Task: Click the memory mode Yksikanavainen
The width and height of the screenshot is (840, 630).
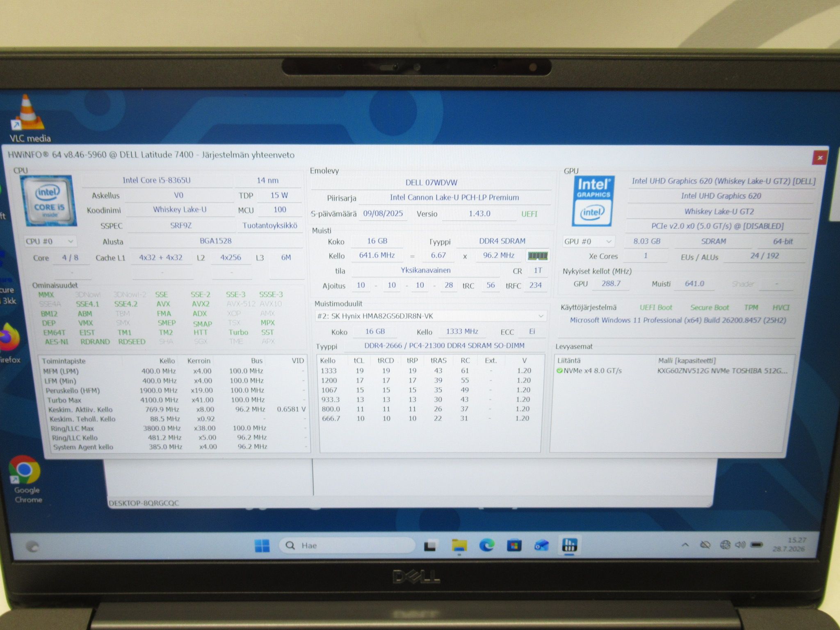Action: [x=426, y=270]
